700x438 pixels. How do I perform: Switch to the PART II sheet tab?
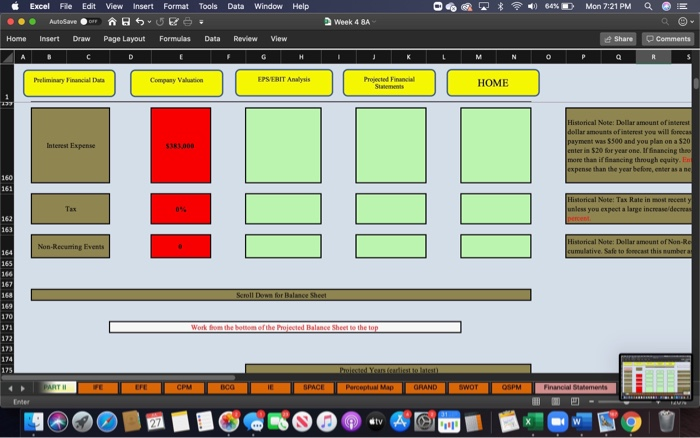55,388
